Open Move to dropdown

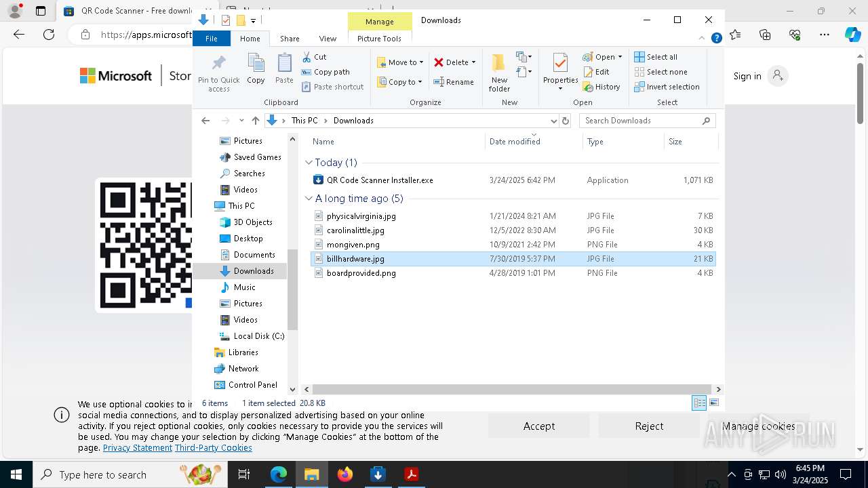(x=401, y=62)
